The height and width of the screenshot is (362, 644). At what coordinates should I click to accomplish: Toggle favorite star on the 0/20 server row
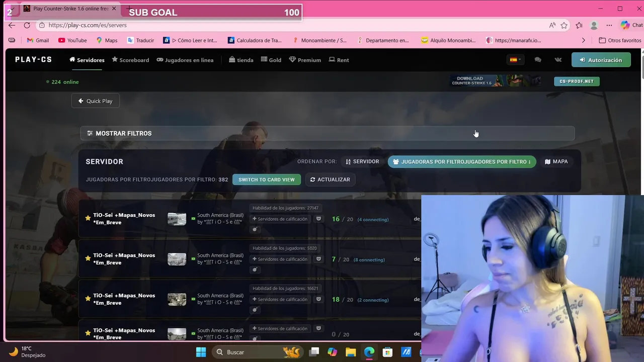coord(88,333)
